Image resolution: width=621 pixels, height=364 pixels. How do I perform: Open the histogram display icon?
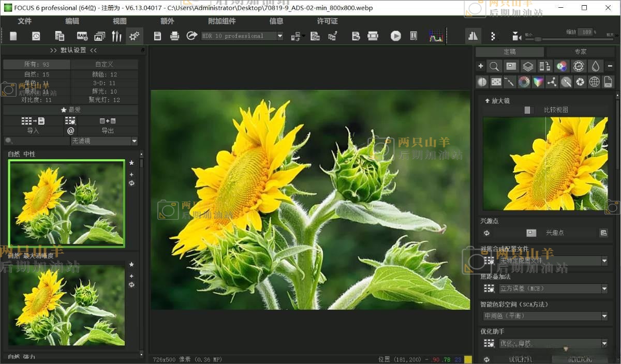(436, 36)
